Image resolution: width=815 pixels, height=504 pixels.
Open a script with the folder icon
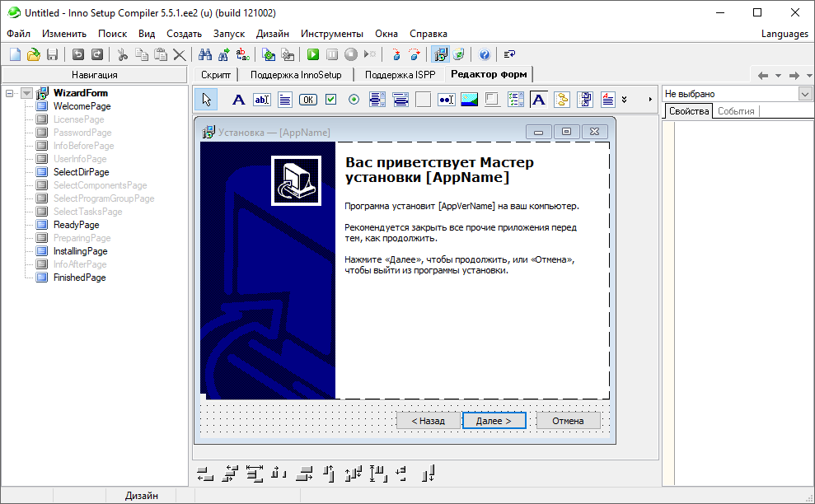(x=33, y=54)
